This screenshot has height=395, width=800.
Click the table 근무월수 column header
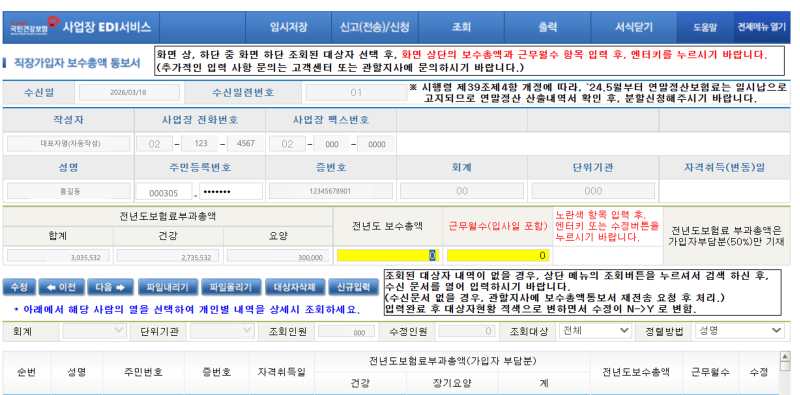710,372
